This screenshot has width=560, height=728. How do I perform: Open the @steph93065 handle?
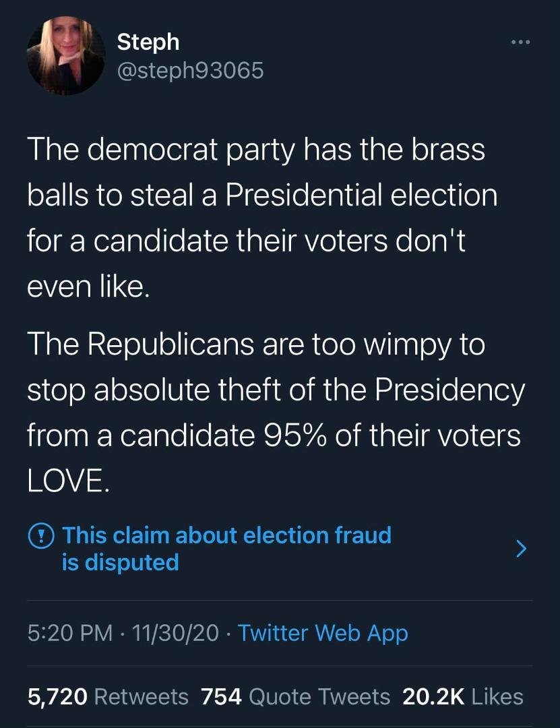tap(191, 70)
